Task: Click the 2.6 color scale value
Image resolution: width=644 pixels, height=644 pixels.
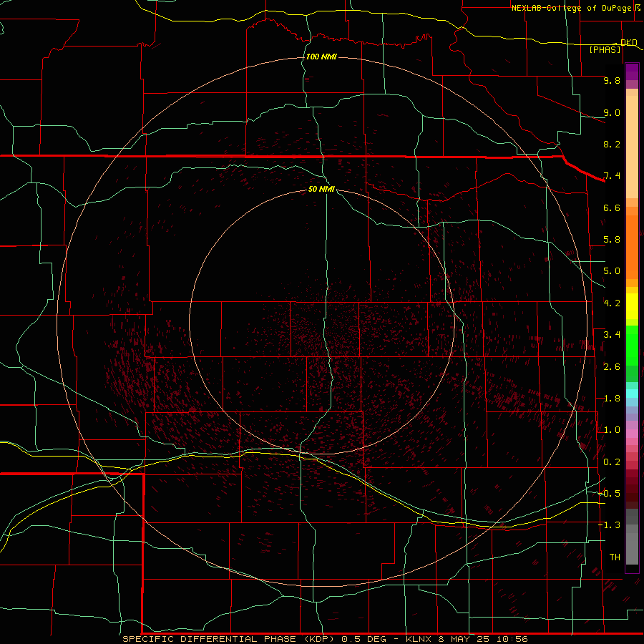Action: [x=612, y=367]
